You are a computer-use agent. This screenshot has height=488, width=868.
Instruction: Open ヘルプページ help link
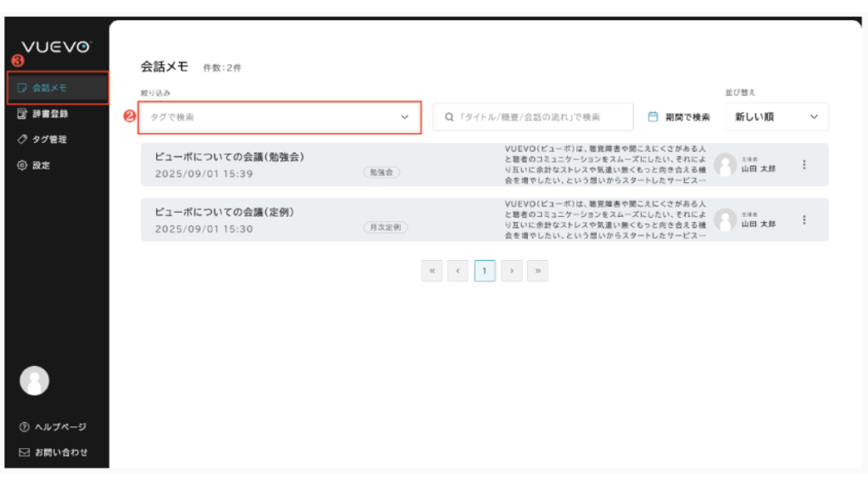point(53,427)
